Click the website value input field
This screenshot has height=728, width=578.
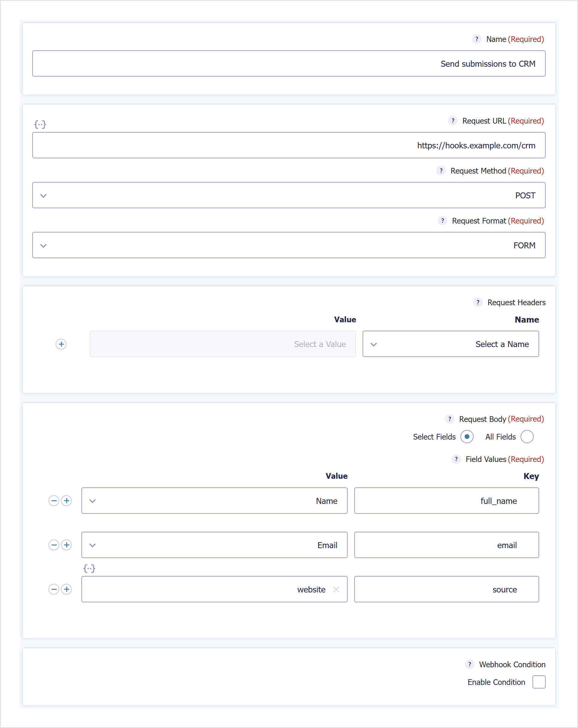point(215,589)
